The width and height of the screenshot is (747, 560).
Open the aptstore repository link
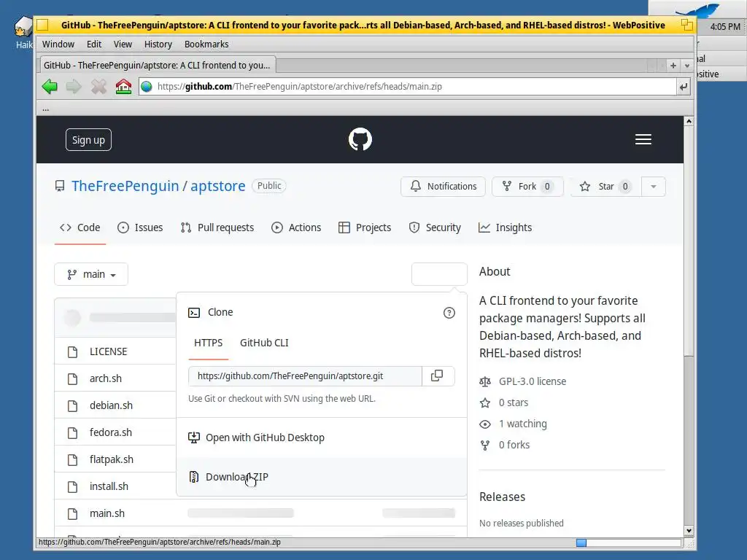click(x=217, y=186)
